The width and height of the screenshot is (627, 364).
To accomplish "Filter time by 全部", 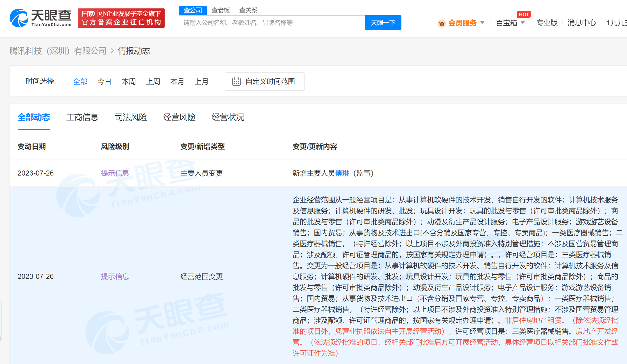I will (x=80, y=81).
